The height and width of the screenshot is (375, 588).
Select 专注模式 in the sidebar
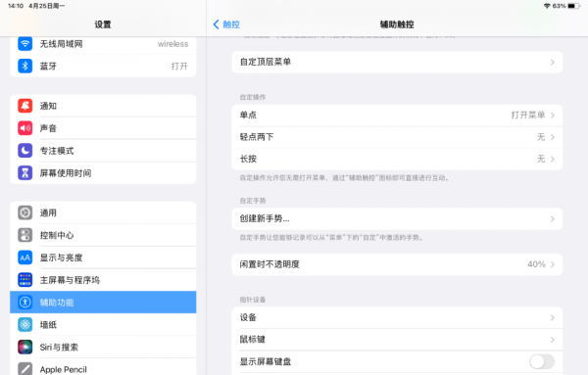[103, 151]
